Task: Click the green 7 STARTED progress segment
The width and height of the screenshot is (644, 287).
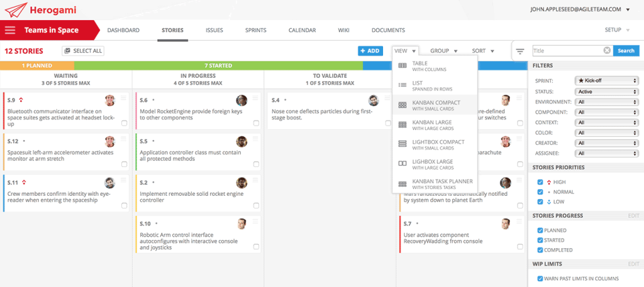Action: (219, 65)
